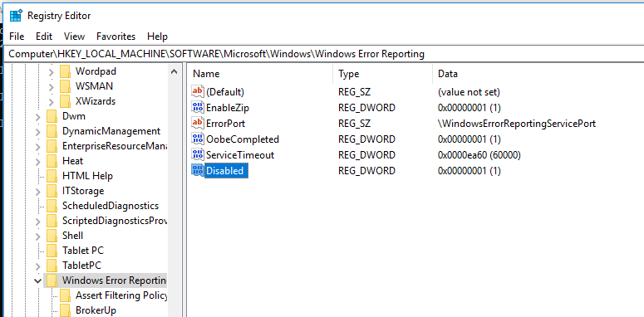Expand the ScriptedDiagnosticsProvider key

pos(37,222)
